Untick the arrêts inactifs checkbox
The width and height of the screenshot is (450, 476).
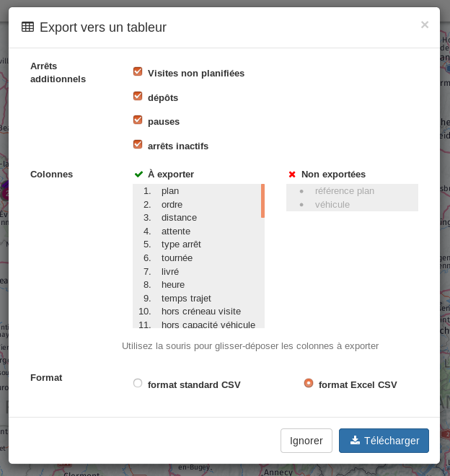[138, 145]
